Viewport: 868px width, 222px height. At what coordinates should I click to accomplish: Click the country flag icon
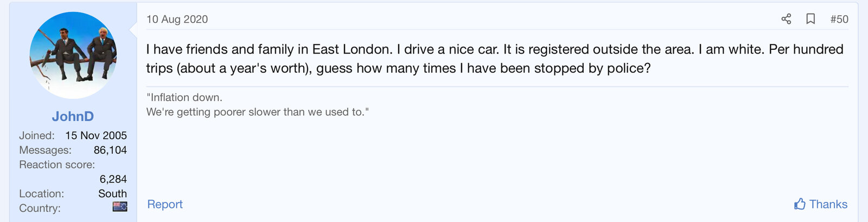click(x=120, y=206)
